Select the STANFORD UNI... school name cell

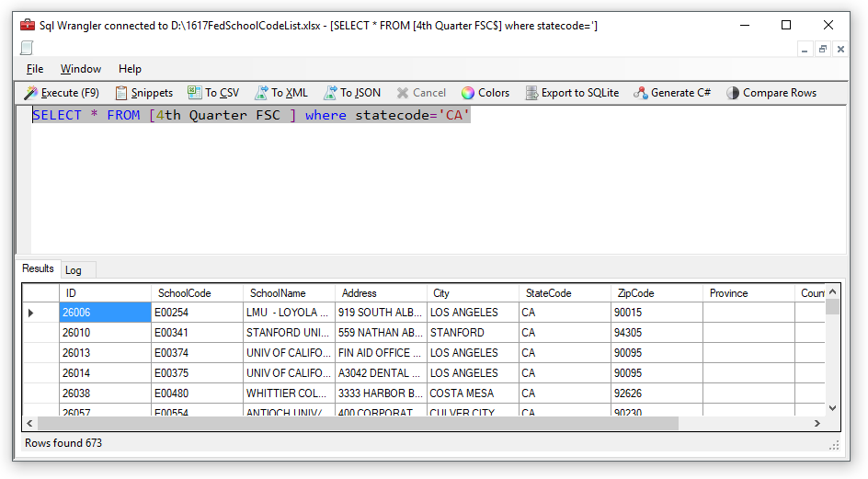pyautogui.click(x=289, y=332)
